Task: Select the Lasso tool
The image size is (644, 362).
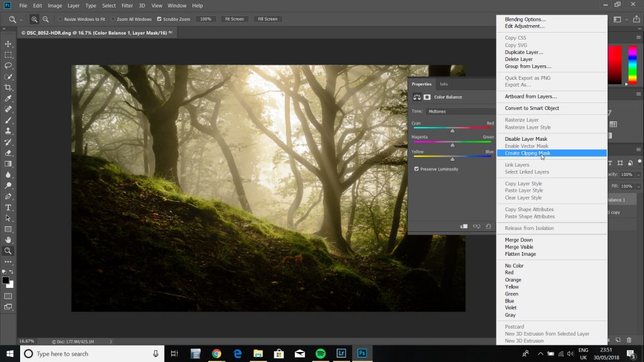Action: click(8, 65)
